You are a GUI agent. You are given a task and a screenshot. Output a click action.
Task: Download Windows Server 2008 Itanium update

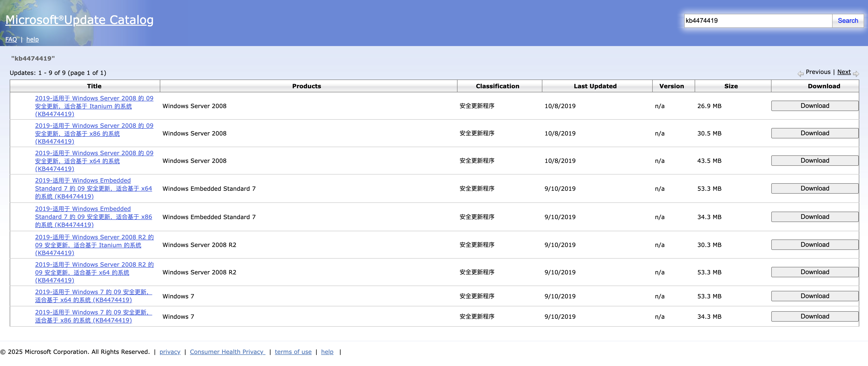click(x=814, y=106)
